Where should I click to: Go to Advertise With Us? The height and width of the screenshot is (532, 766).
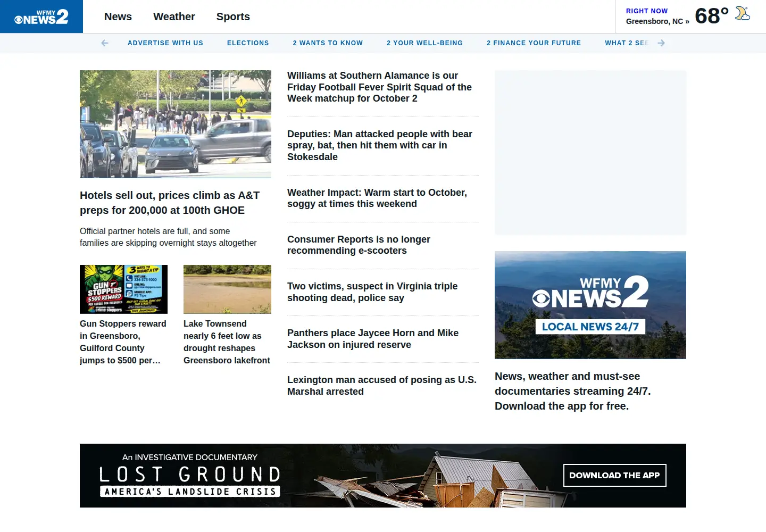pos(165,43)
